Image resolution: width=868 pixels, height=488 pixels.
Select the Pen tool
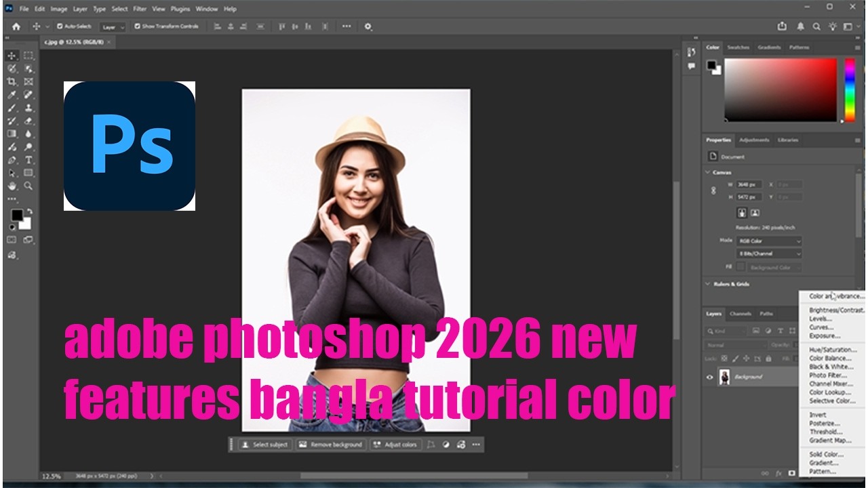click(x=12, y=160)
